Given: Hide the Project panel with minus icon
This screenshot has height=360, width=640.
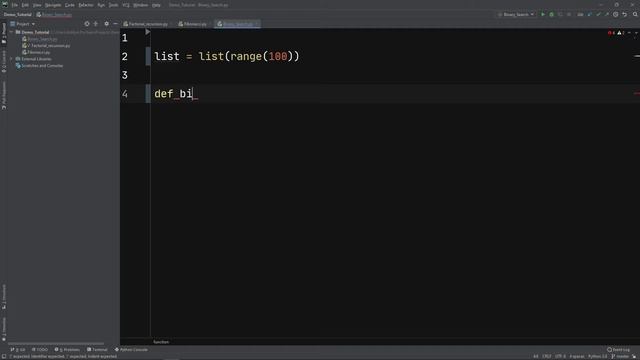Looking at the screenshot, I should pyautogui.click(x=116, y=24).
